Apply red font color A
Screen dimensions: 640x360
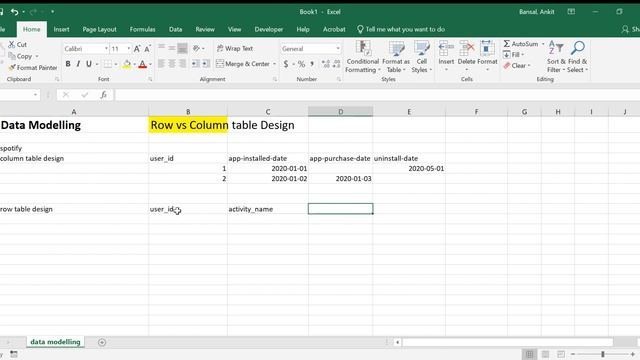142,64
